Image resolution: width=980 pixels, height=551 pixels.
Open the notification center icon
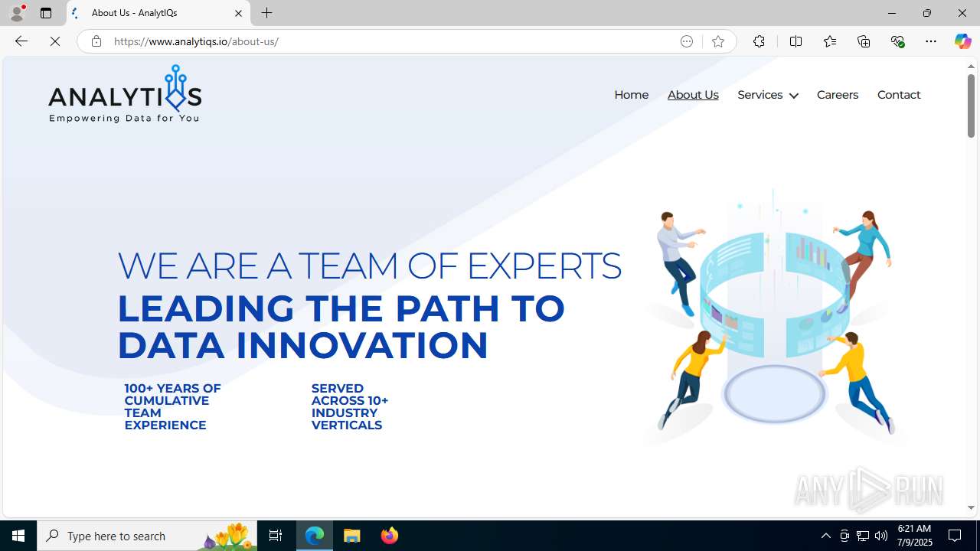click(955, 536)
